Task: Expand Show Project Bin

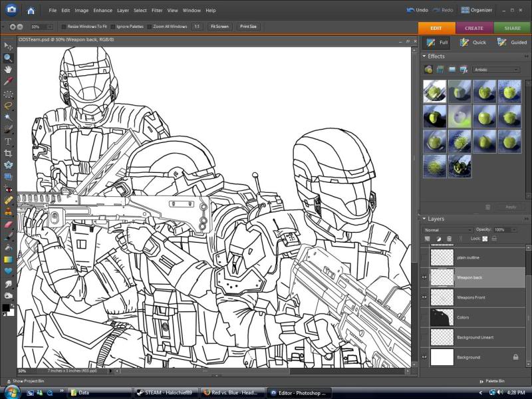Action: click(x=26, y=381)
